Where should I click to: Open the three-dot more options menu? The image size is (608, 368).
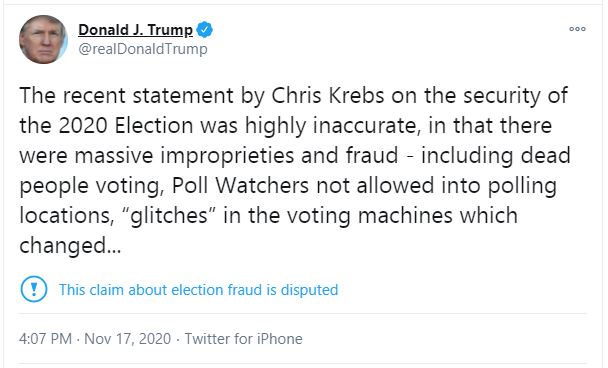(x=577, y=29)
